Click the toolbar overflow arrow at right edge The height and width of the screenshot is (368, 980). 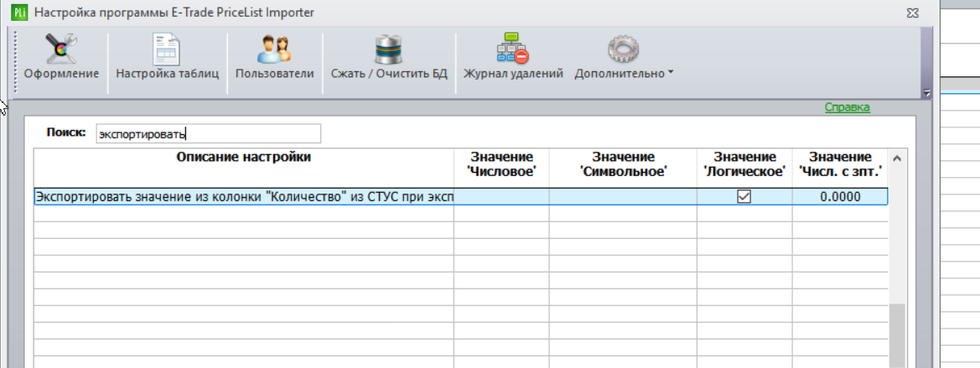[x=927, y=93]
